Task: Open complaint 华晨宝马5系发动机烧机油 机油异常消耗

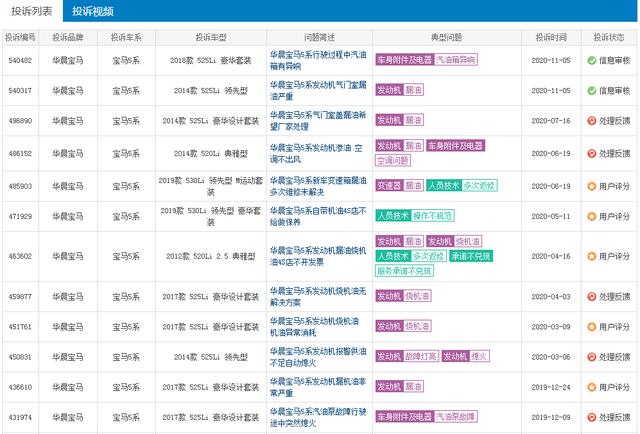Action: 314,327
